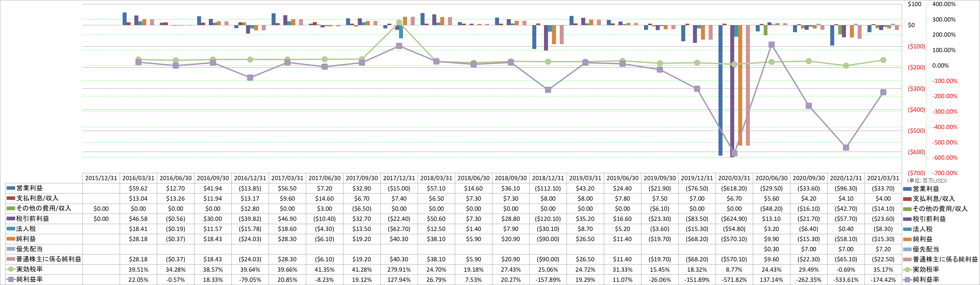Screen dimensions: 980x285
Task: Click the 0.00% label on the percentage axis
Action: pyautogui.click(x=940, y=65)
